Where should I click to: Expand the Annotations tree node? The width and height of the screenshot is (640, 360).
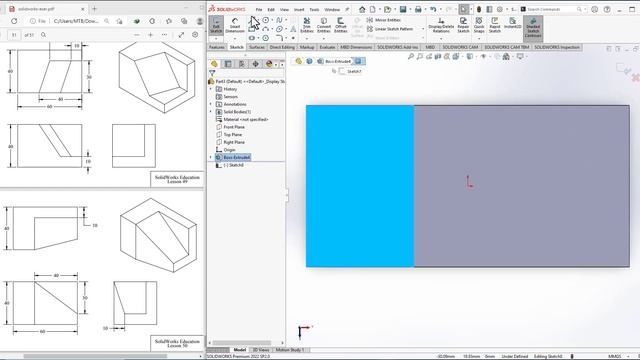coord(211,104)
